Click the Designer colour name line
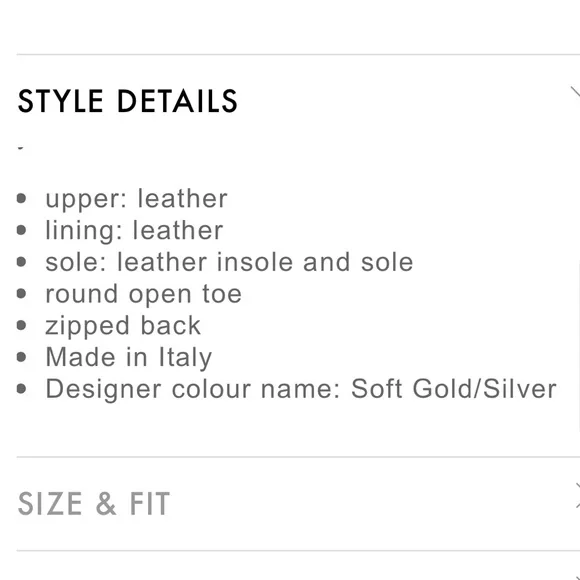 [301, 390]
